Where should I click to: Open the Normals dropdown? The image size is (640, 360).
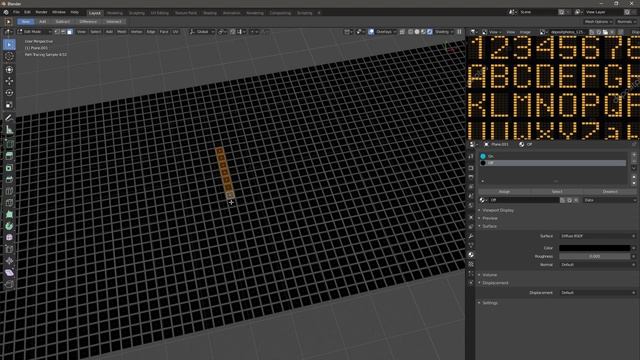626,22
